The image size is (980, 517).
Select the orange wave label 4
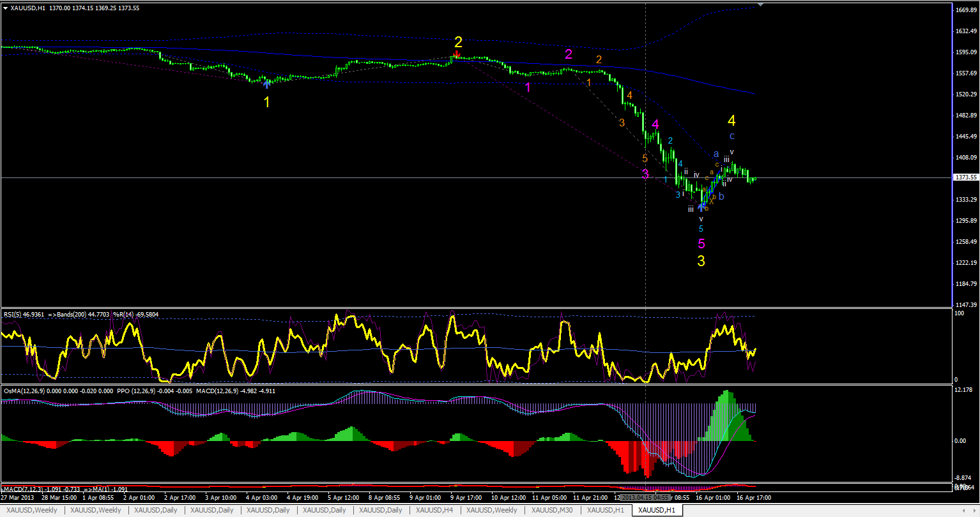click(629, 95)
